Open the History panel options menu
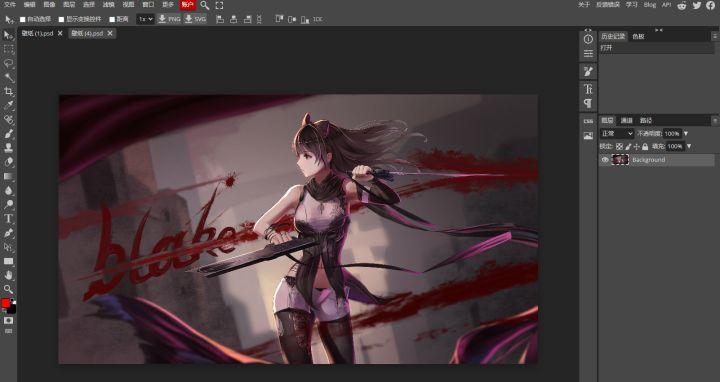720x382 pixels. 715,36
